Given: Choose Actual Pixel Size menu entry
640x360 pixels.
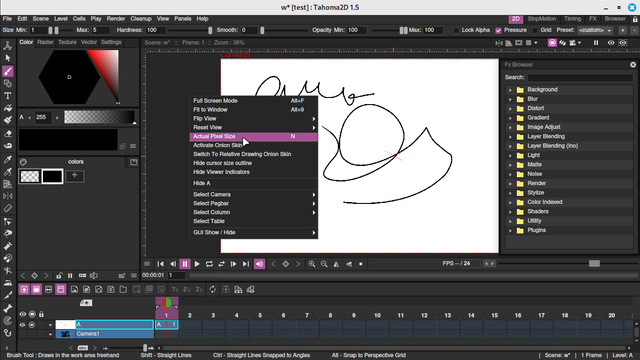Looking at the screenshot, I should point(253,136).
